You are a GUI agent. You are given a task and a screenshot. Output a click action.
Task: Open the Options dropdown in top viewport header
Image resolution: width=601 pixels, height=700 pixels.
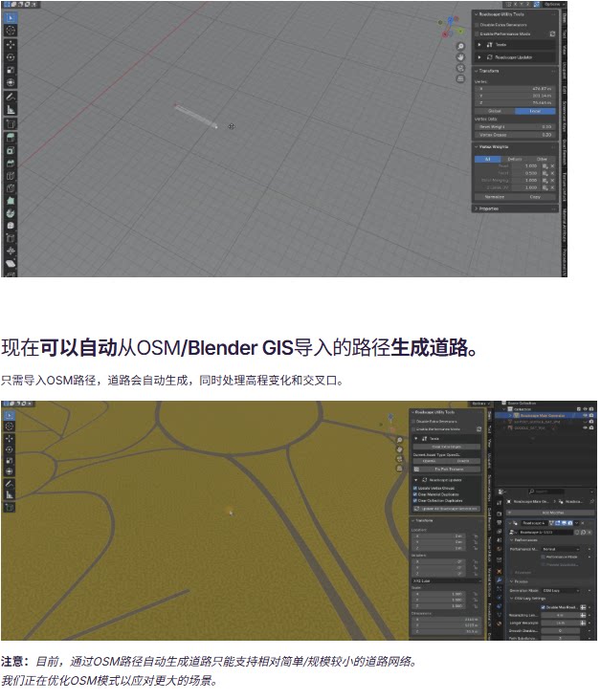(553, 4)
